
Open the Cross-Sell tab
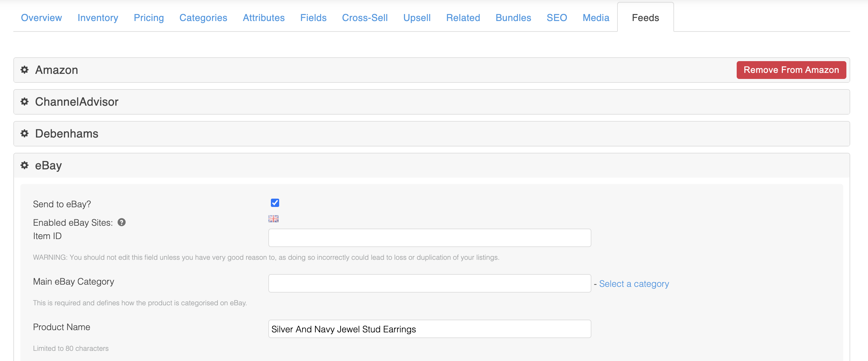point(365,18)
